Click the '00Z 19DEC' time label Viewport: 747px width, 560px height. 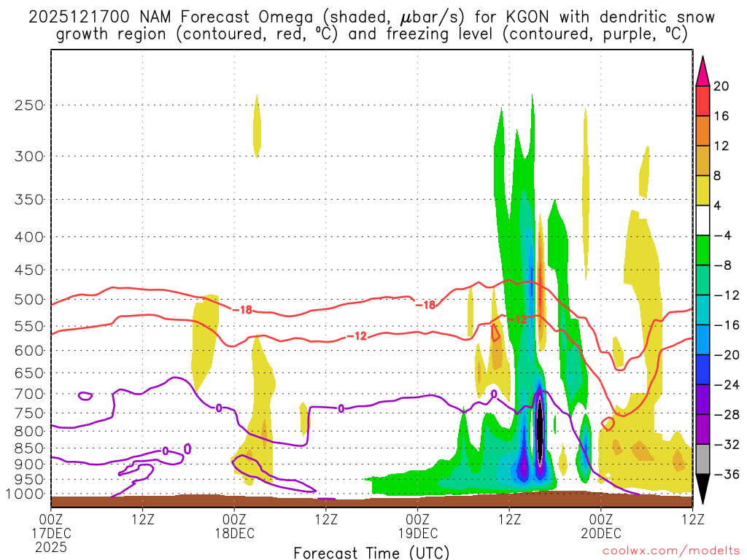418,526
